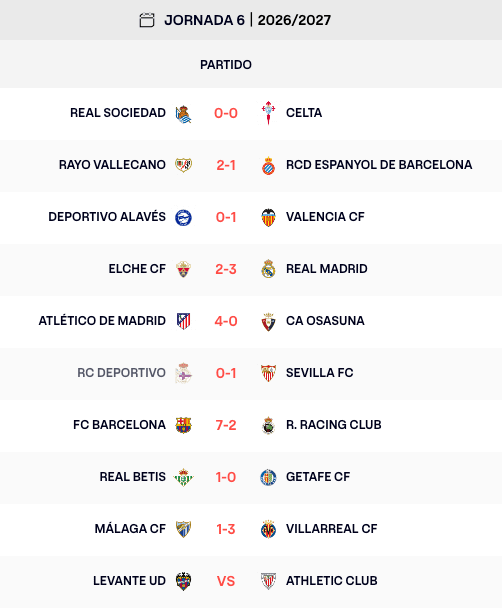This screenshot has height=613, width=502.
Task: Click the Real Sociedad crest icon
Action: [x=183, y=114]
